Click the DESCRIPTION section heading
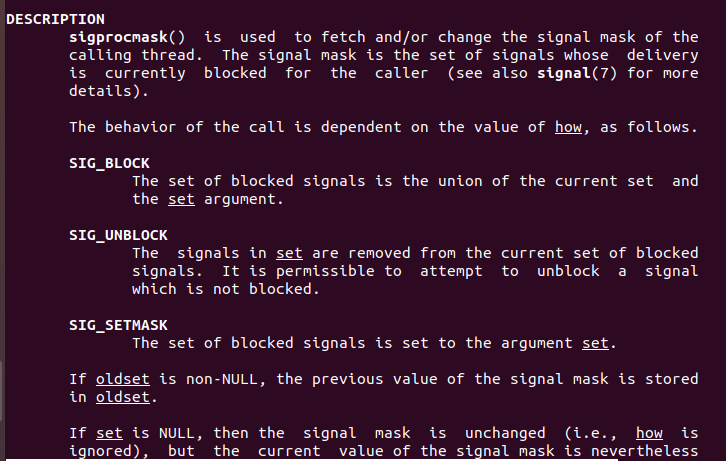 tap(55, 19)
